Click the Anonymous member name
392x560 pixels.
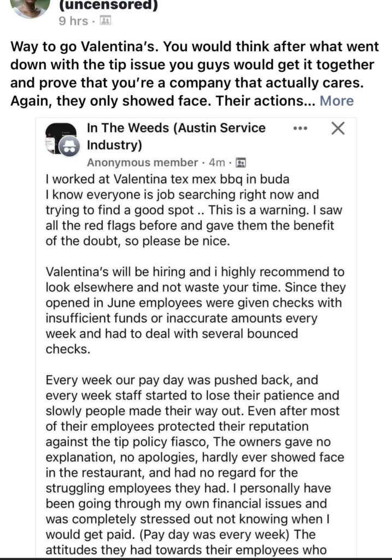coord(142,162)
